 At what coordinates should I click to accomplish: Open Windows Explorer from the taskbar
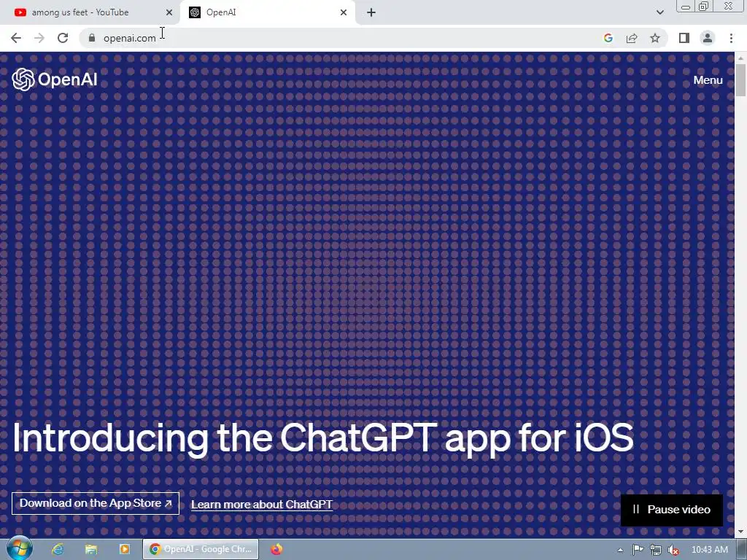point(91,549)
